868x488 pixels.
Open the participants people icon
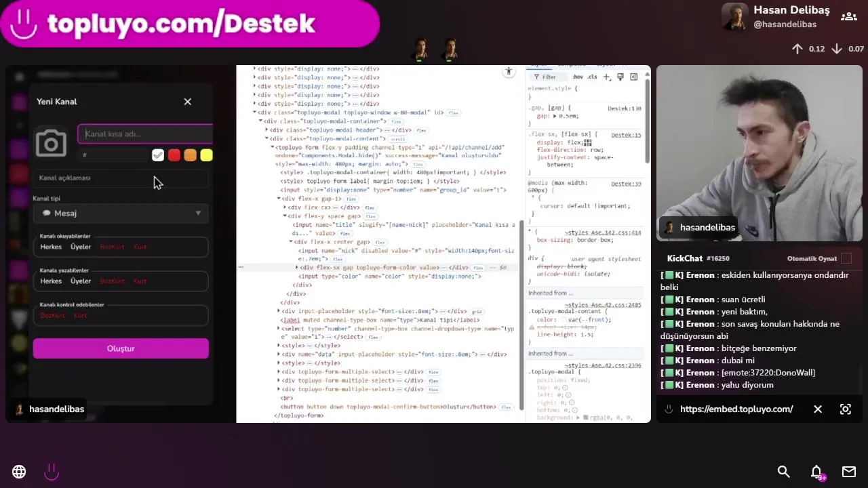click(848, 16)
